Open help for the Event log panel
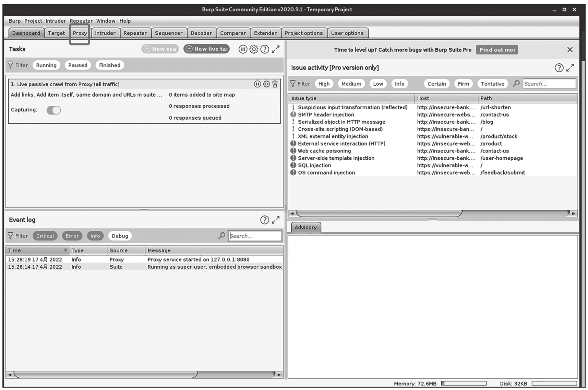This screenshot has width=588, height=390. (x=264, y=220)
